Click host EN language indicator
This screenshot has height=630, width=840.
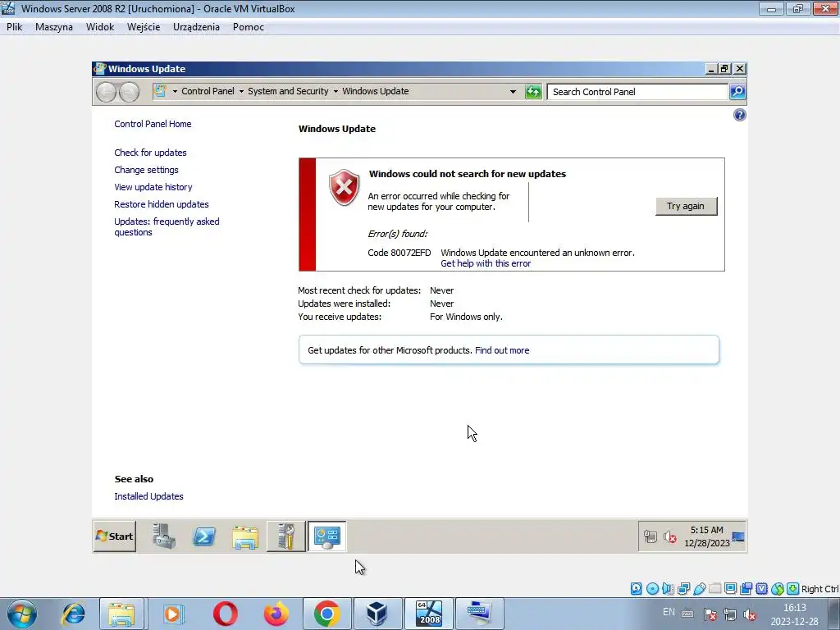(669, 612)
